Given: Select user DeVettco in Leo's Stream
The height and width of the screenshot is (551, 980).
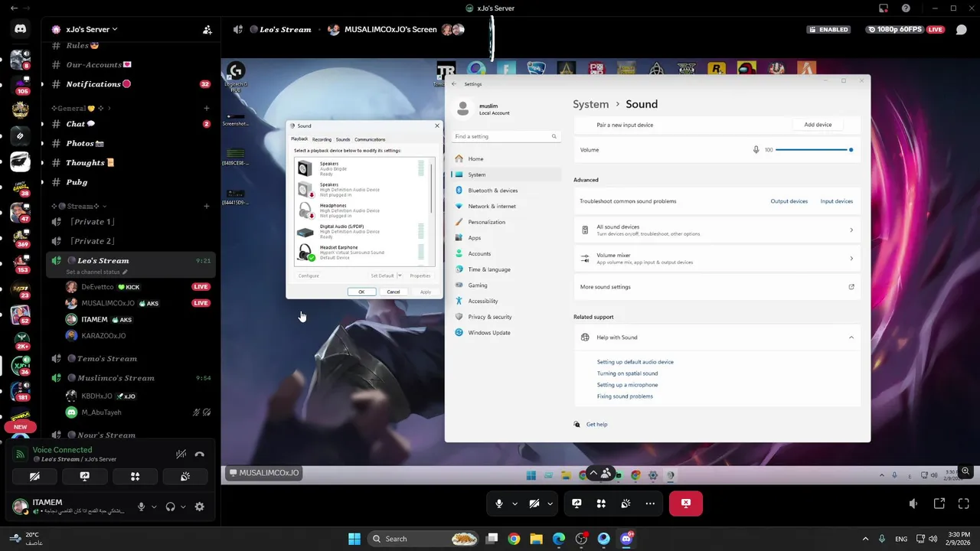Looking at the screenshot, I should 138,287.
